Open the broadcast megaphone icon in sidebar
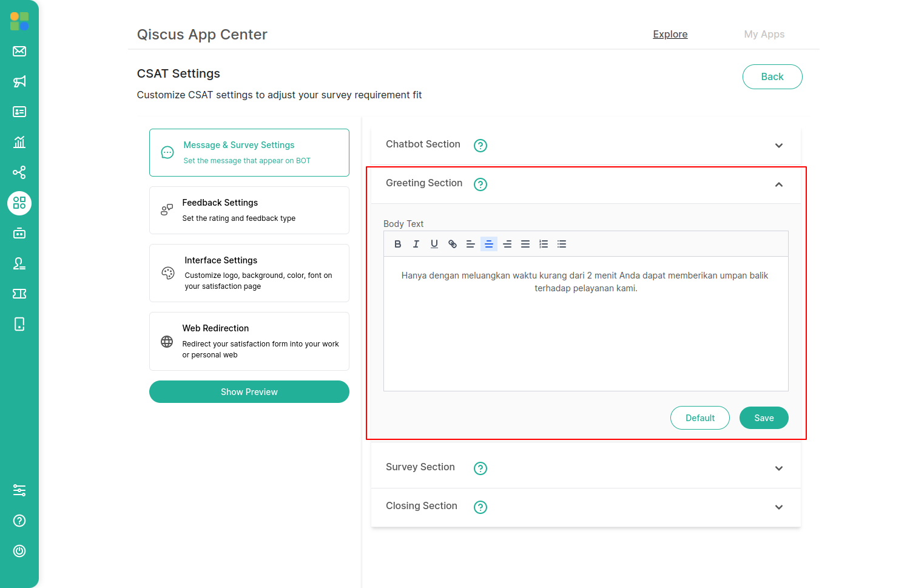 [19, 81]
